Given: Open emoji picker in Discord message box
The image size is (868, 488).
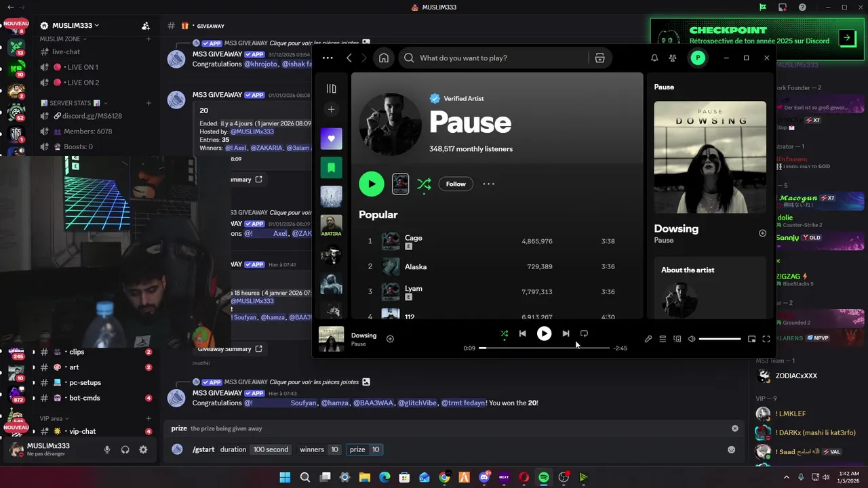Looking at the screenshot, I should [731, 449].
